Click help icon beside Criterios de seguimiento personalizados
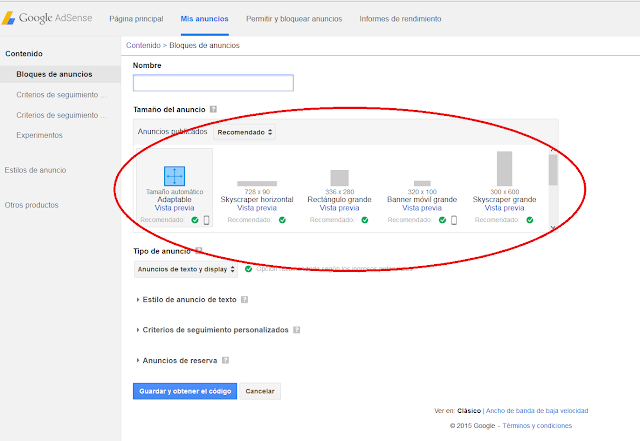Image resolution: width=640 pixels, height=441 pixels. click(x=297, y=330)
